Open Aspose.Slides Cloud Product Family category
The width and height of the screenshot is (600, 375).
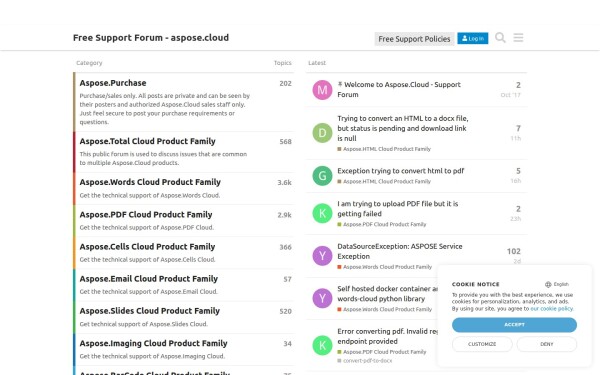coord(150,311)
